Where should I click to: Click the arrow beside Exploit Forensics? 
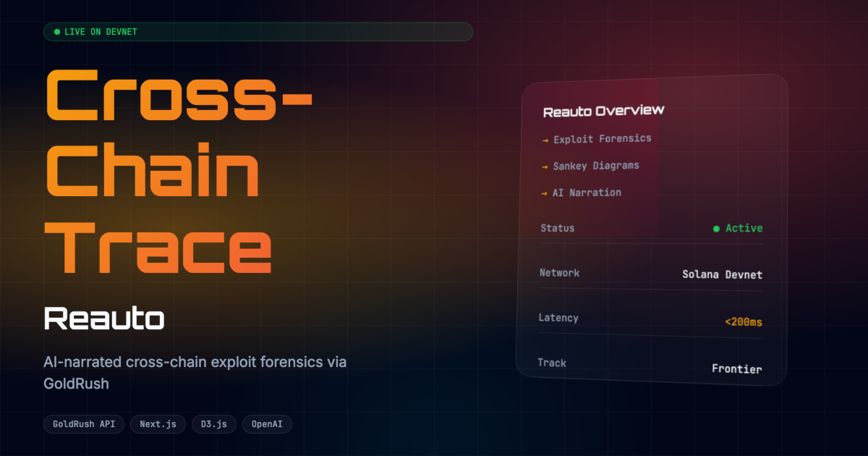click(545, 140)
